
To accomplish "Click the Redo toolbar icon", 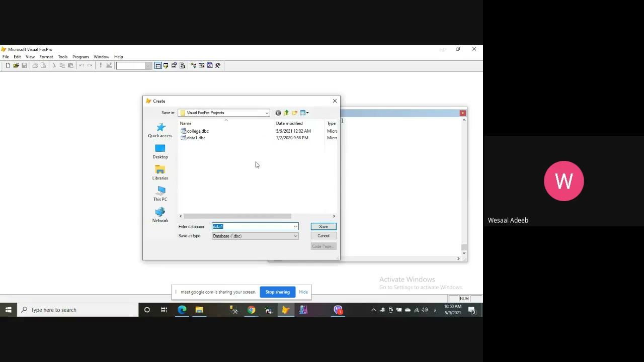I will click(x=90, y=65).
